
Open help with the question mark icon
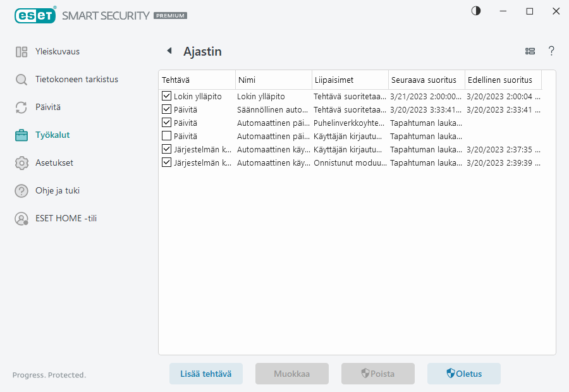[551, 51]
